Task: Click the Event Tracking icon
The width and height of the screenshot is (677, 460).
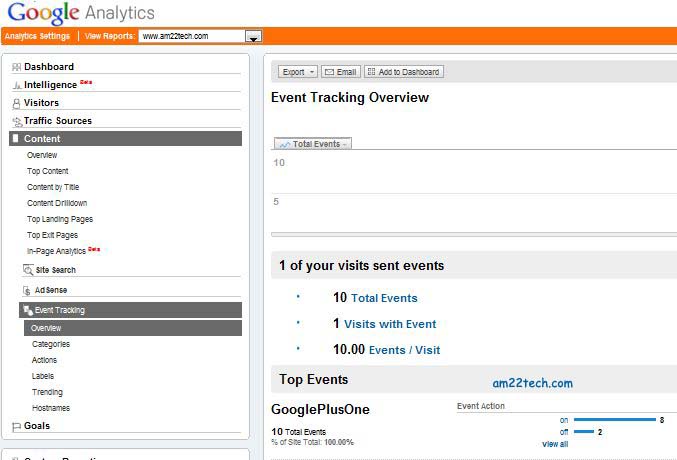Action: pos(28,310)
